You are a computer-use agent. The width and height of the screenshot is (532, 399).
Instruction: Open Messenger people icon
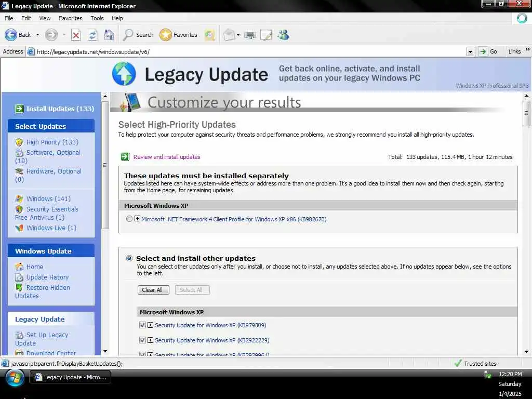(x=283, y=35)
